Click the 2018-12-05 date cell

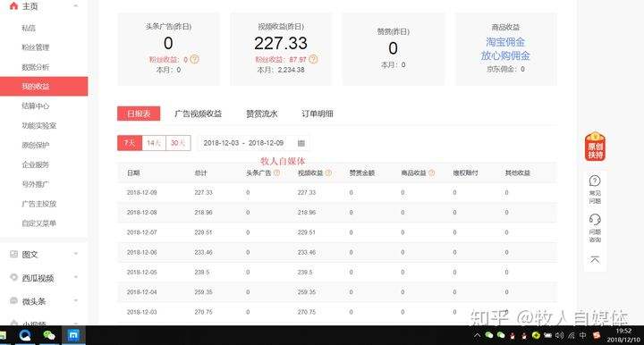click(141, 272)
